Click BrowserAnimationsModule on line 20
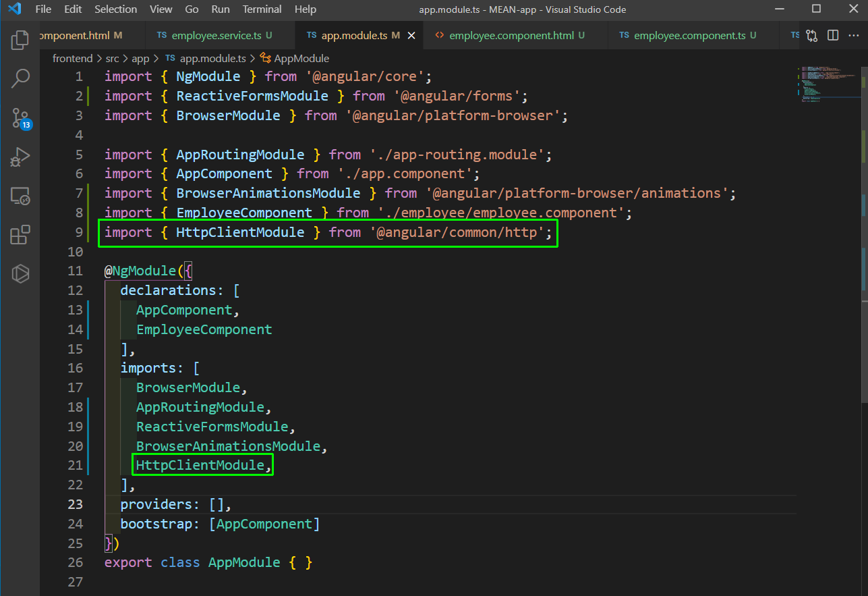The image size is (868, 596). point(228,446)
